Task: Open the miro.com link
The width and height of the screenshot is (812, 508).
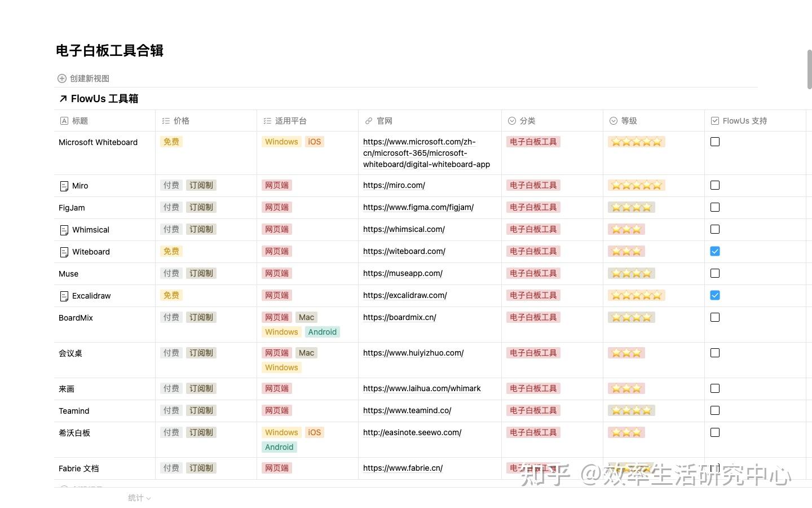Action: (394, 185)
